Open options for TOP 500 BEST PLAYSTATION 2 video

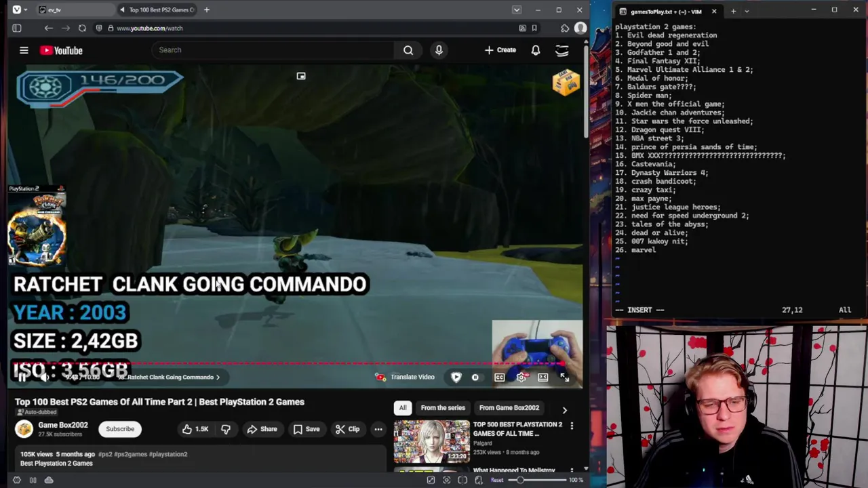pyautogui.click(x=572, y=426)
